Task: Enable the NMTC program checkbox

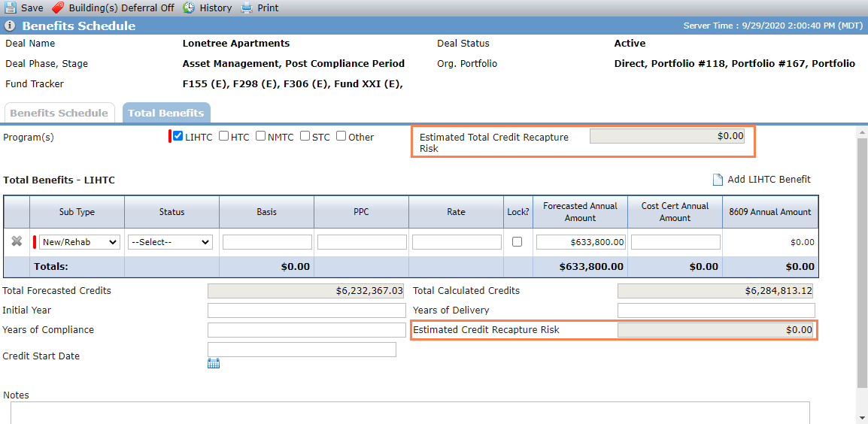Action: pyautogui.click(x=261, y=136)
